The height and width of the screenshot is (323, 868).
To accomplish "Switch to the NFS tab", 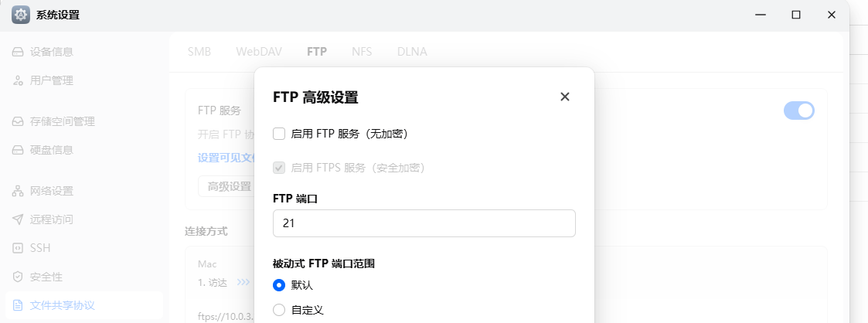I will tap(362, 52).
